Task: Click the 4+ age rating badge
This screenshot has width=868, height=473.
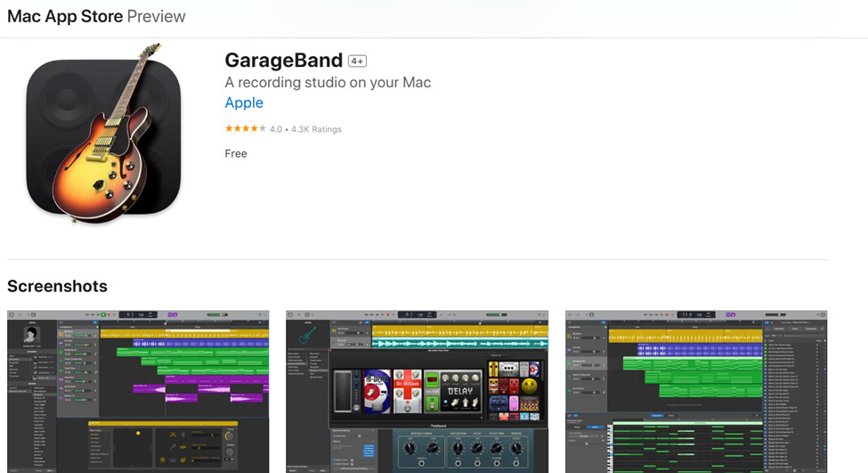Action: 357,61
